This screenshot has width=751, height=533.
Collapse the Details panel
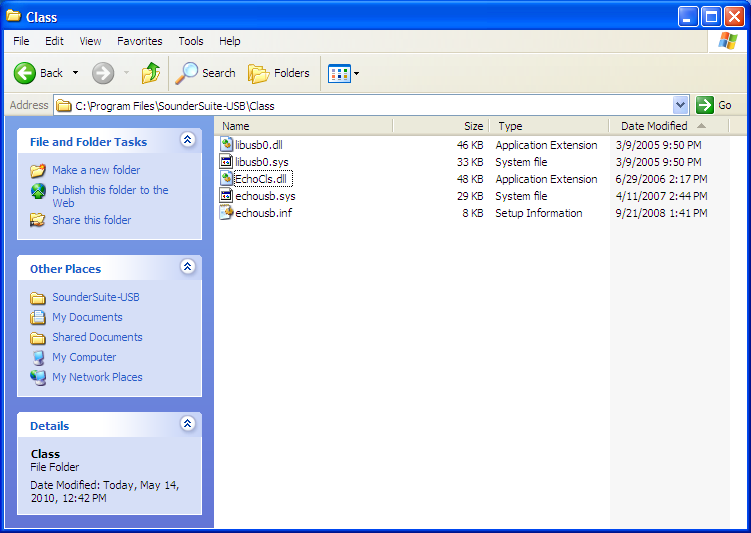click(x=187, y=425)
